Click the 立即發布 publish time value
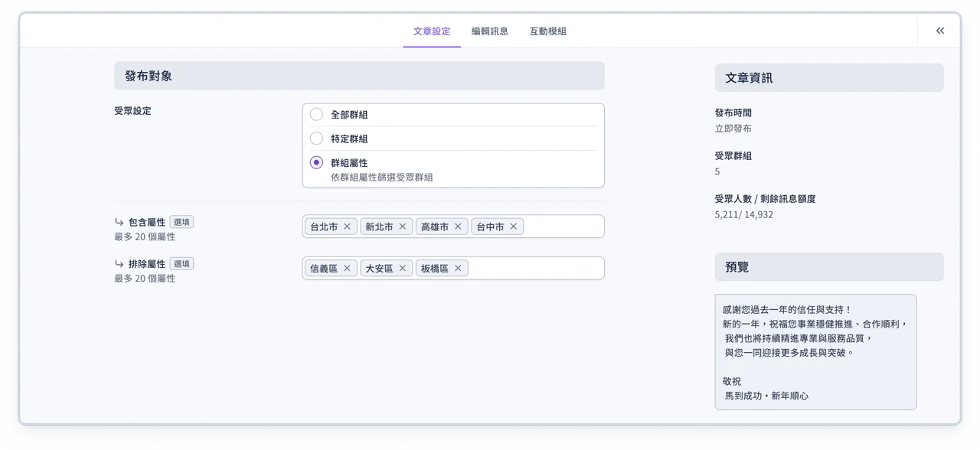980x450 pixels. 733,129
